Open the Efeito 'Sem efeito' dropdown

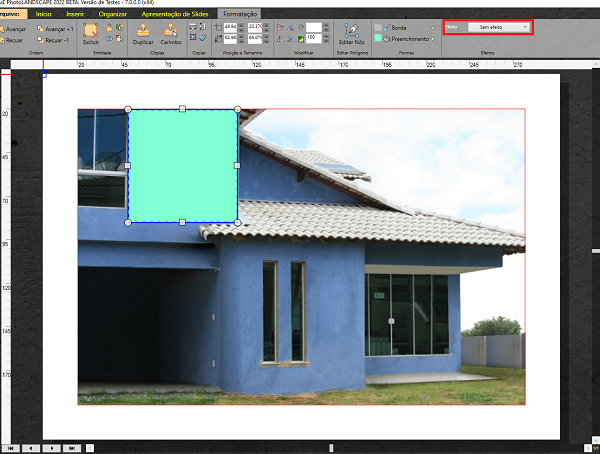tap(503, 27)
